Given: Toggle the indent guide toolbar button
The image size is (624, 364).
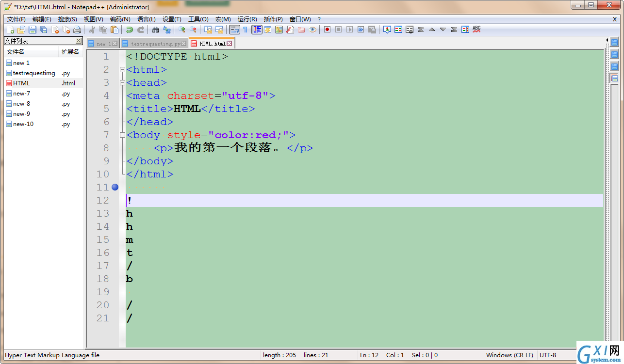Looking at the screenshot, I should tap(257, 30).
